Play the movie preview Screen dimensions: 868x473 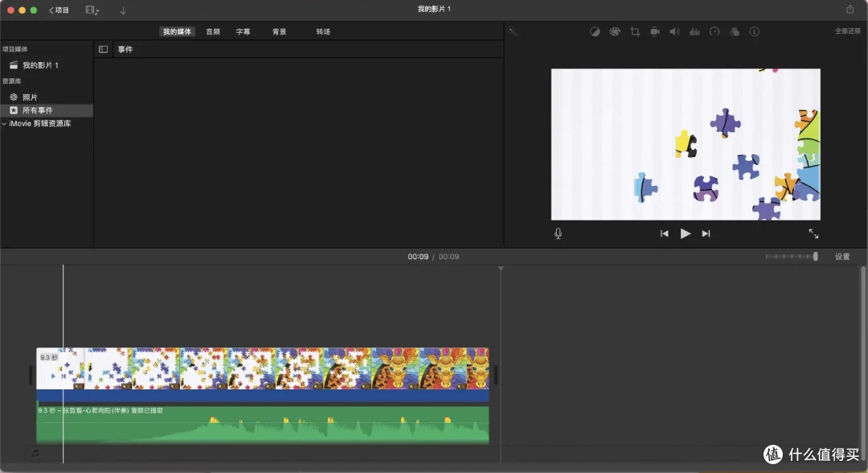[686, 234]
